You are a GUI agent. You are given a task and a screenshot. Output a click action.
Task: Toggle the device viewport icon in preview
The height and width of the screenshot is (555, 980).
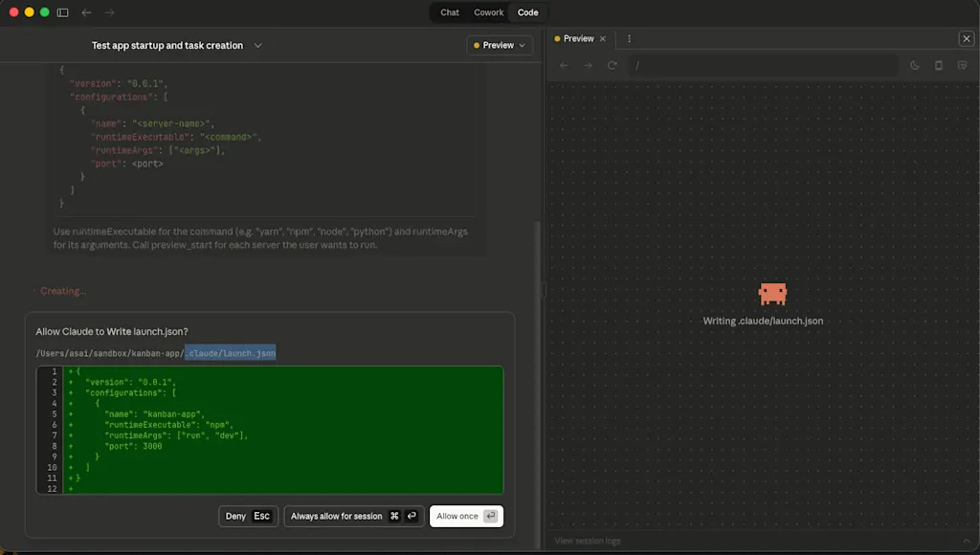pyautogui.click(x=938, y=66)
